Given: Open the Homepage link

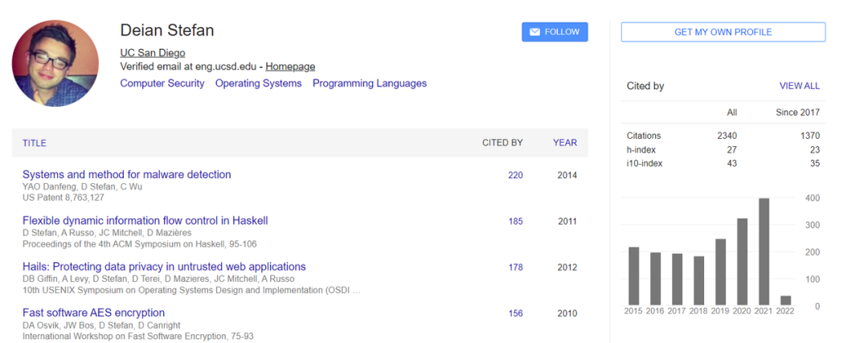Looking at the screenshot, I should click(290, 67).
